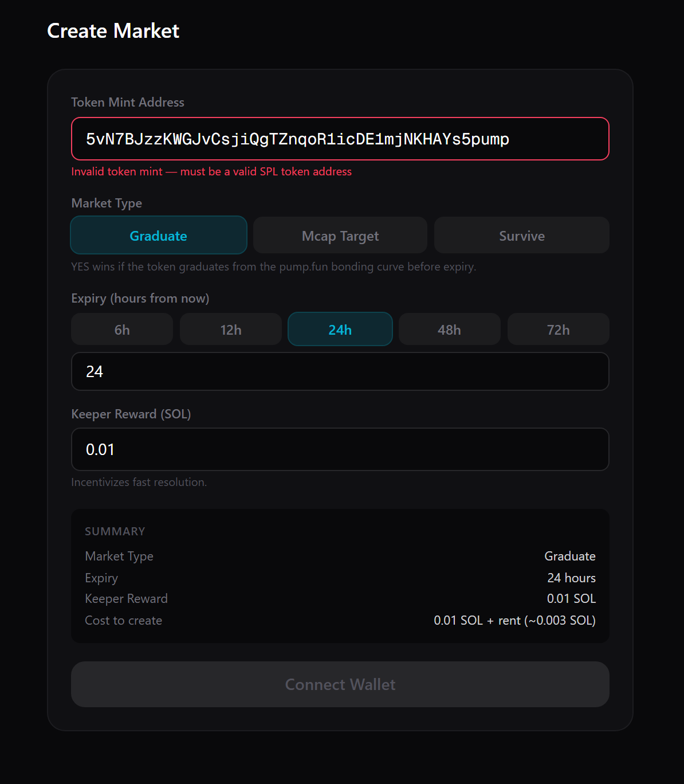Click the Cost to create summary row

[123, 620]
